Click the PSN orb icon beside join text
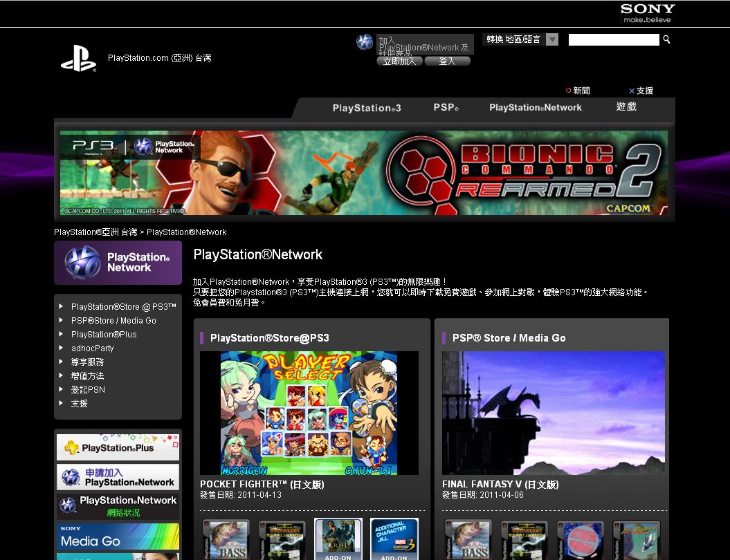This screenshot has height=560, width=730. (365, 42)
